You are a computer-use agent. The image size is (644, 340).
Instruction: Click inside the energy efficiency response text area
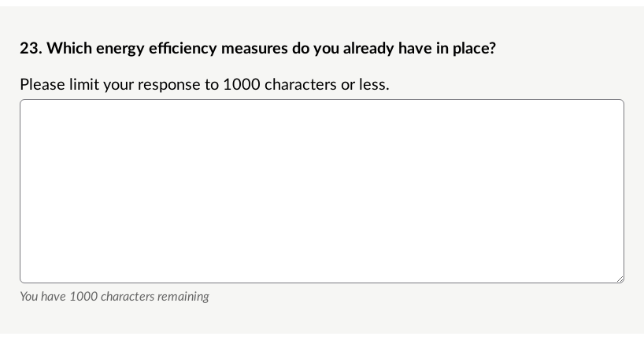322,191
